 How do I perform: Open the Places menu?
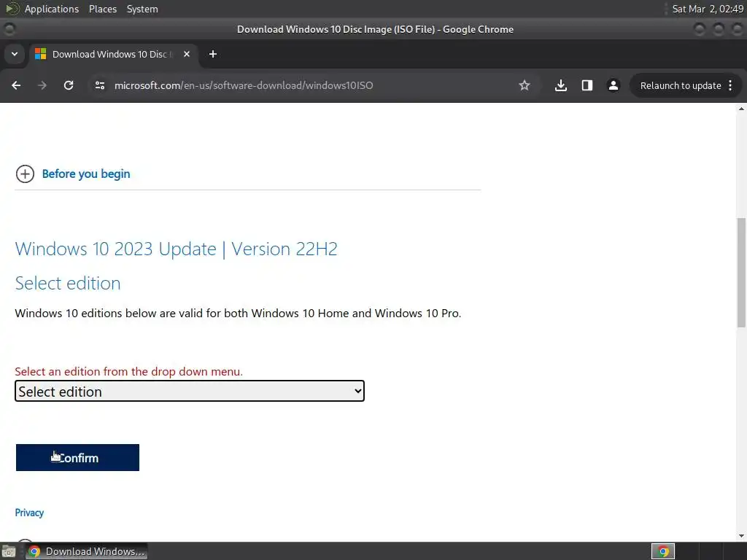tap(102, 9)
